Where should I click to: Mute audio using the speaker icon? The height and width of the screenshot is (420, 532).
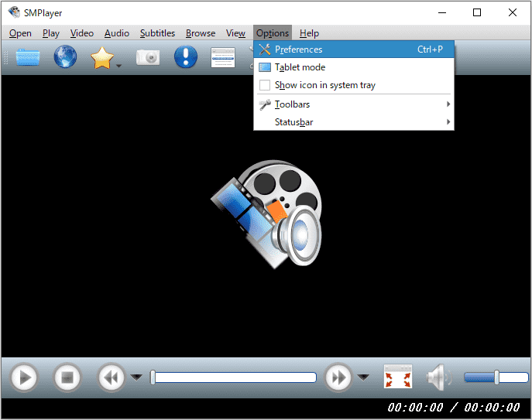pyautogui.click(x=438, y=377)
